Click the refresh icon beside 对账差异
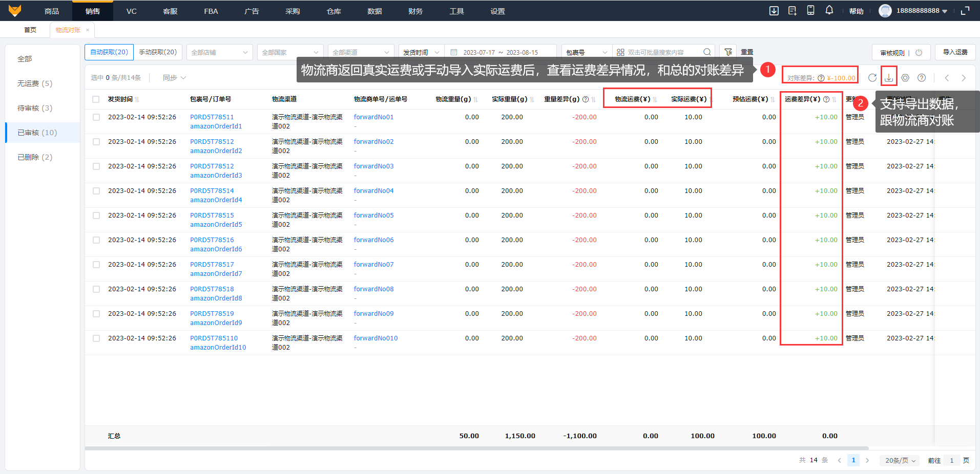The width and height of the screenshot is (980, 474). 872,78
